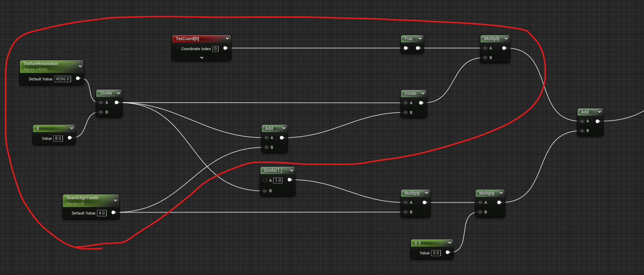Click B pin of Divide feeding top Multiply
Image resolution: width=644 pixels, height=275 pixels.
coord(406,112)
